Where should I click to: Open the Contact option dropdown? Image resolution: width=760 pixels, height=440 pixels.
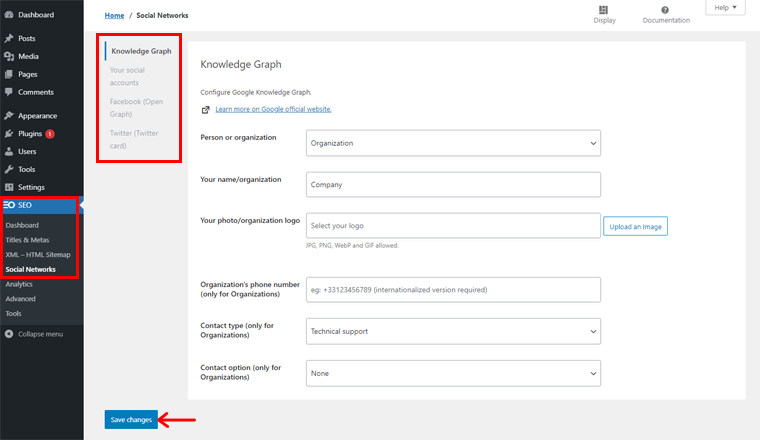(x=453, y=373)
